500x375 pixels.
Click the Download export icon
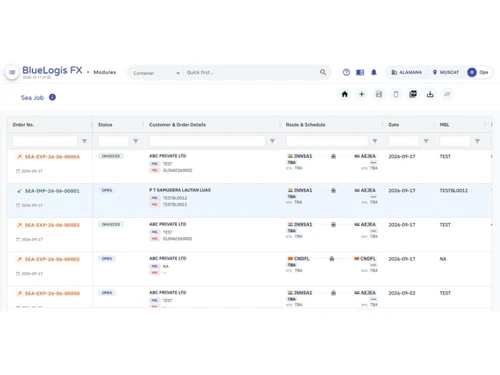(430, 94)
